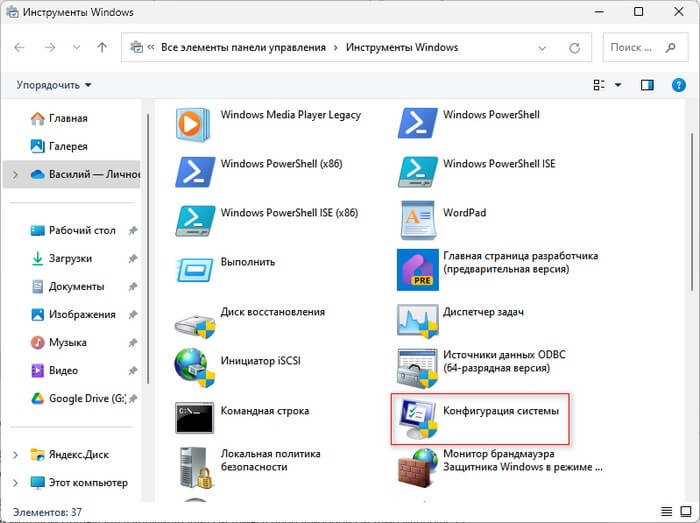Refresh the current folder view
The height and width of the screenshot is (523, 700).
575,48
